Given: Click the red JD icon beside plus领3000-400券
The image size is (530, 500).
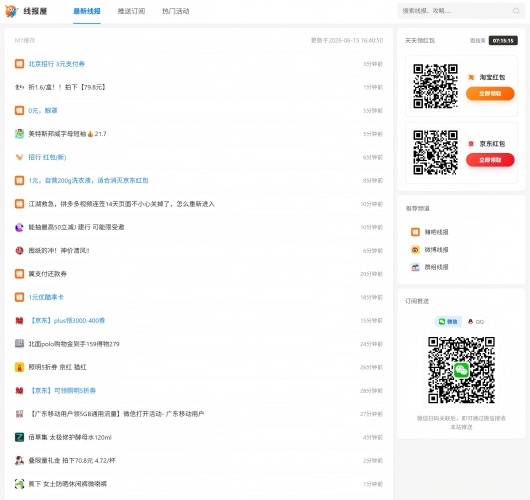Looking at the screenshot, I should click(19, 320).
